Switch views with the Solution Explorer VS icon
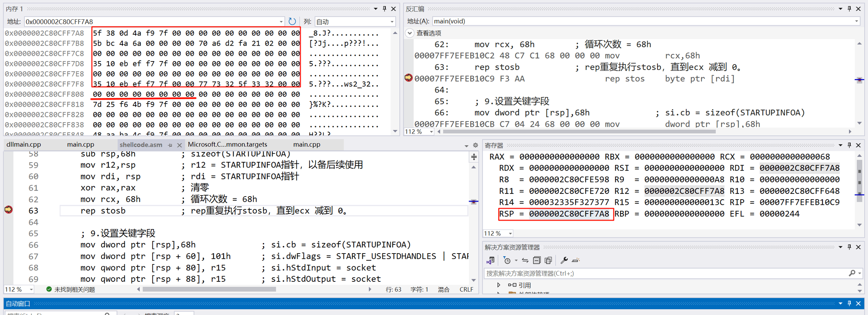Viewport: 868px width, 315px height. (x=491, y=260)
